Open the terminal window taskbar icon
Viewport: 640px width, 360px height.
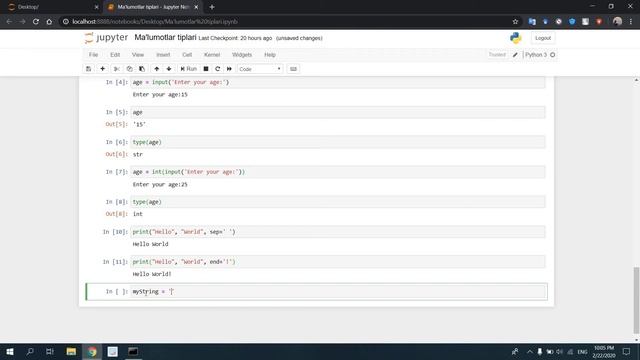coord(133,351)
